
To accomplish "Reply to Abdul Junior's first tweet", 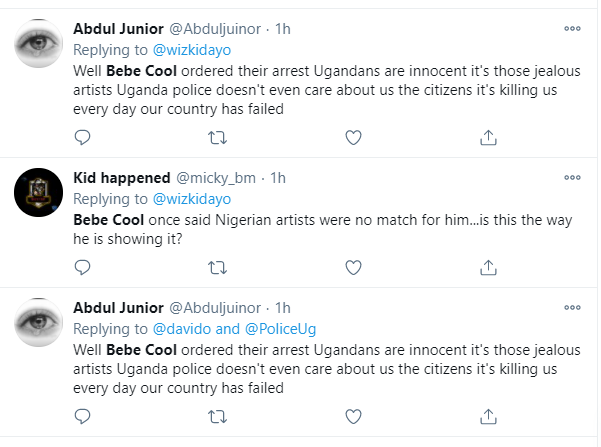I will pyautogui.click(x=83, y=135).
